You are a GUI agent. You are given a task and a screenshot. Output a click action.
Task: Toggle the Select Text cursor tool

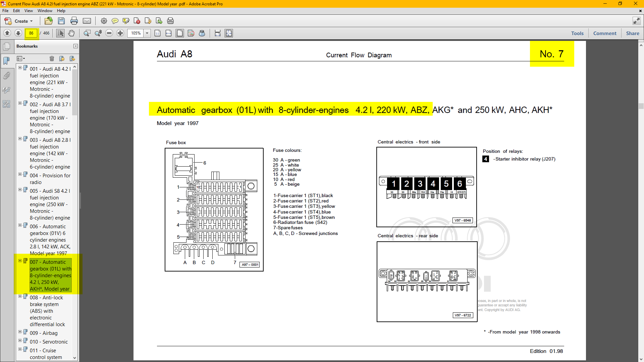60,33
